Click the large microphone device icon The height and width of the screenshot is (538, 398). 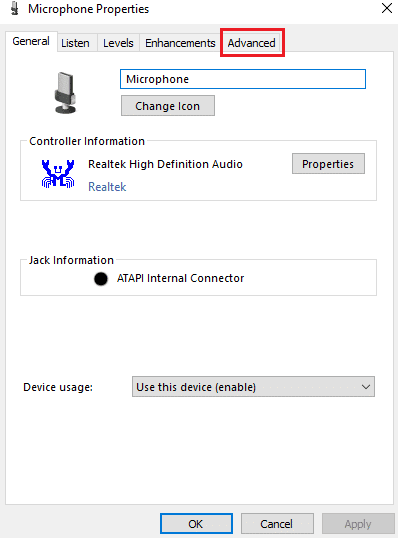pos(65,93)
